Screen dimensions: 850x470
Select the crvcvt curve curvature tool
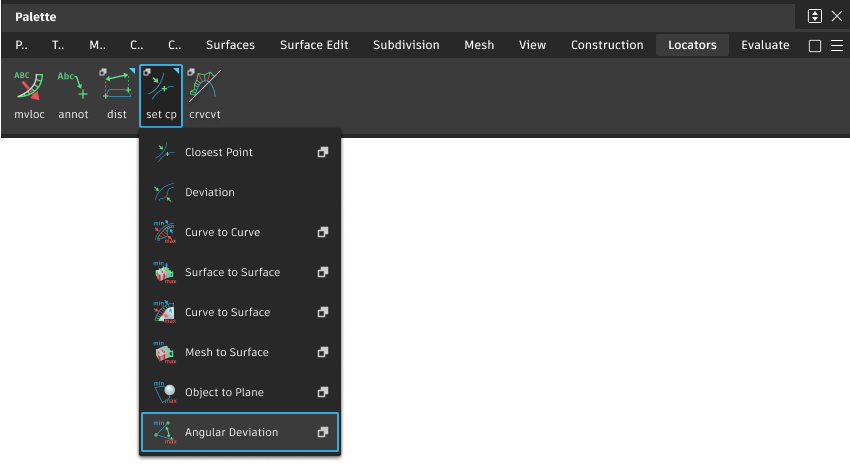tap(205, 88)
